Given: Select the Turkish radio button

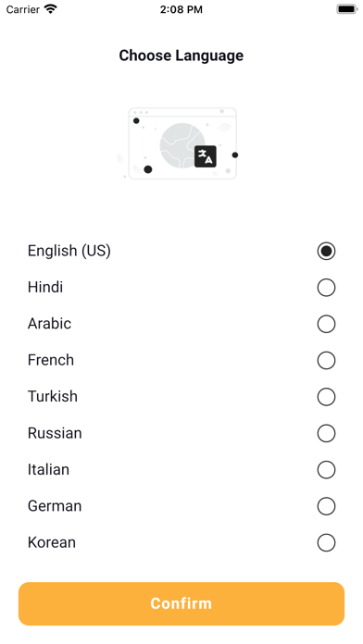Looking at the screenshot, I should click(326, 397).
